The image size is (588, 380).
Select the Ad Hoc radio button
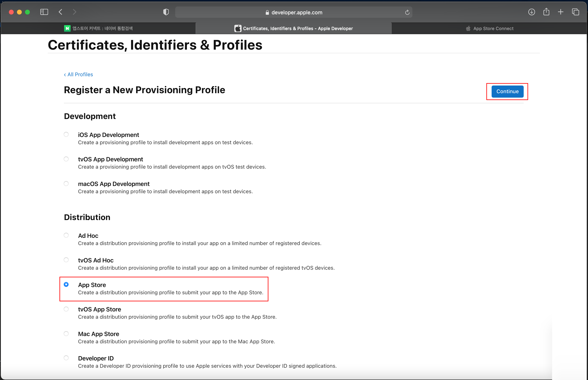66,235
